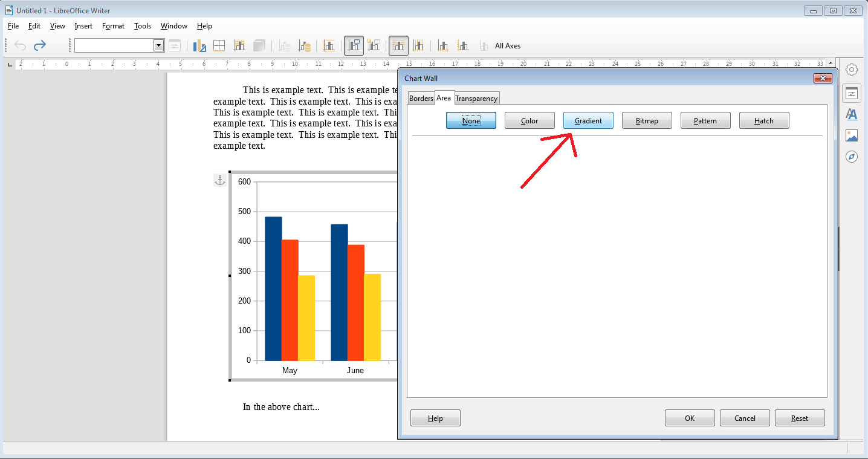
Task: Click the anchor symbol beside chart
Action: pos(220,180)
